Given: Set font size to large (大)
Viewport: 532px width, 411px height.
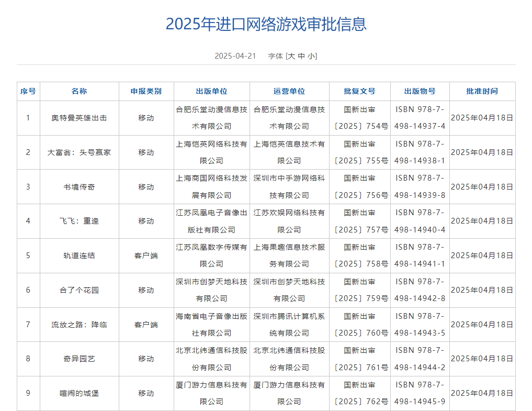Looking at the screenshot, I should (x=291, y=56).
